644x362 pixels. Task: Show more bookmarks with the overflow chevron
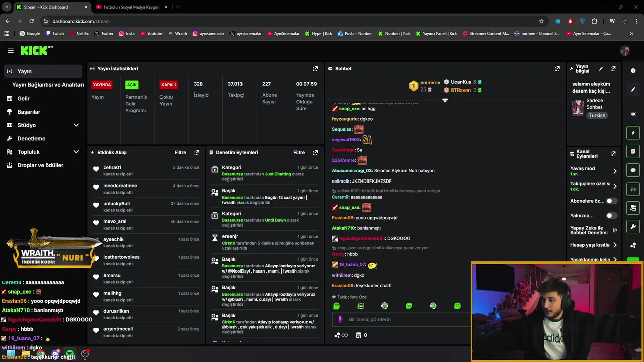[632, 34]
